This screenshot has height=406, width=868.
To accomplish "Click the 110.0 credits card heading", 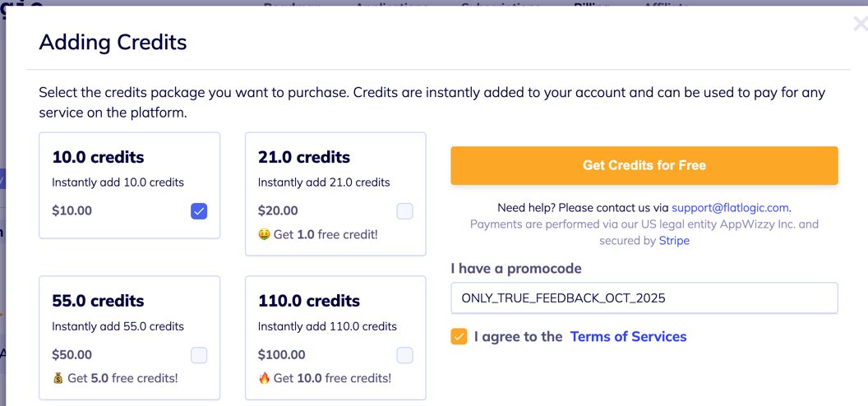I will tap(309, 301).
